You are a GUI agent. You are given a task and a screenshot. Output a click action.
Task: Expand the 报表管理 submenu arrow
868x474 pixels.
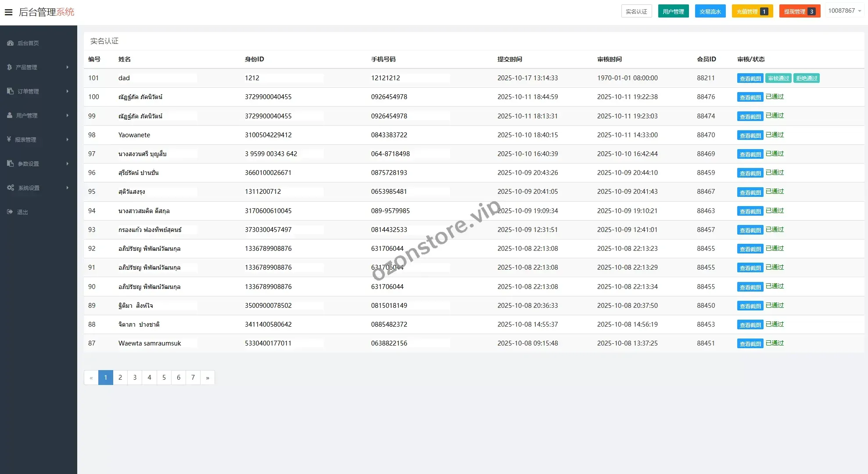[67, 139]
